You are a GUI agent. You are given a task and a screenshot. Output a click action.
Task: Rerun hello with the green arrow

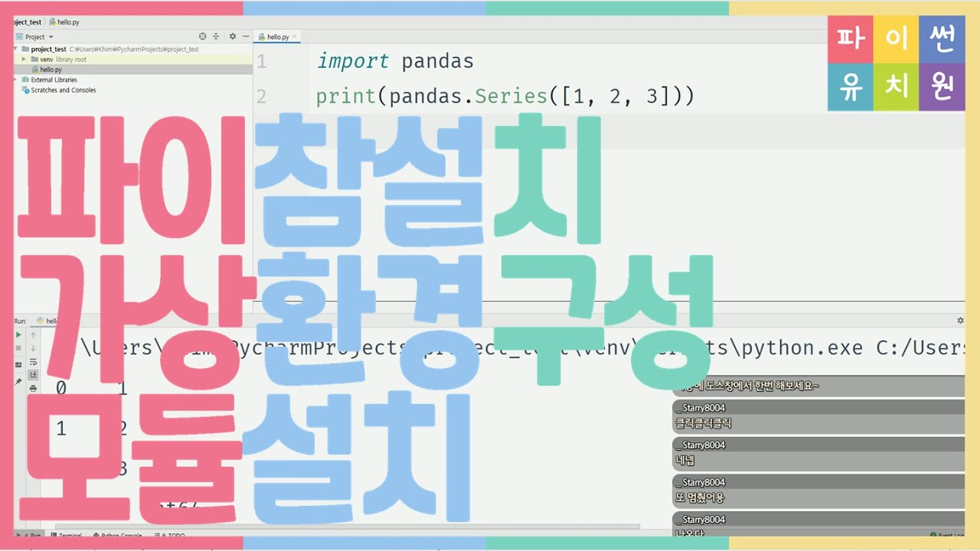(x=19, y=335)
